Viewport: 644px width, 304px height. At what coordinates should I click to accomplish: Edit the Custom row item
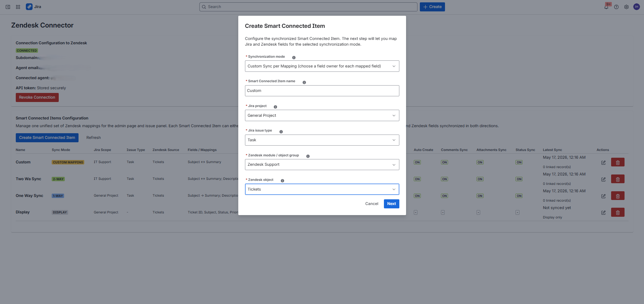click(603, 162)
